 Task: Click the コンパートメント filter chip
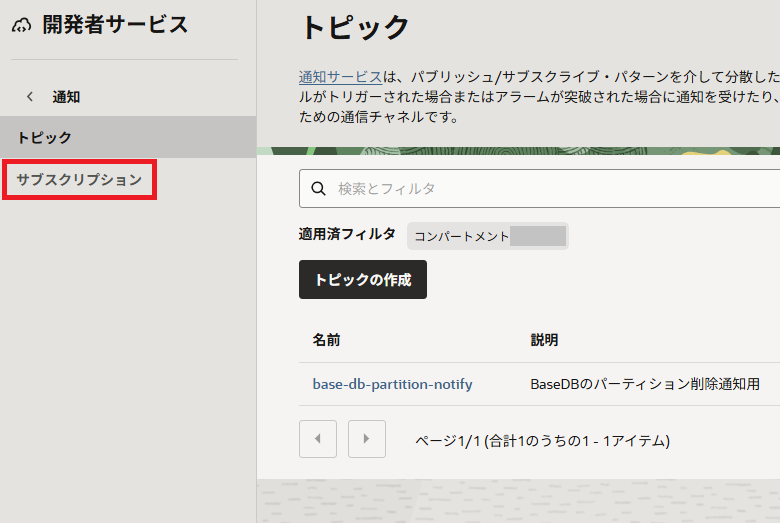pyautogui.click(x=487, y=236)
